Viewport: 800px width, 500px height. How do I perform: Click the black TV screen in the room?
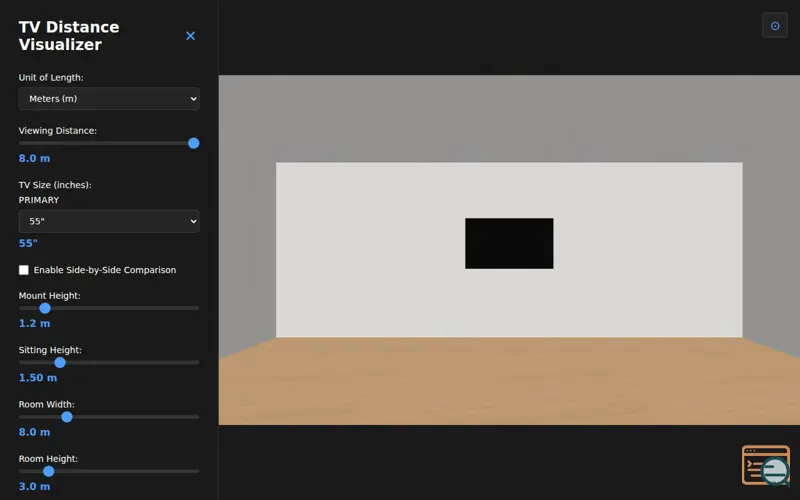pos(509,243)
